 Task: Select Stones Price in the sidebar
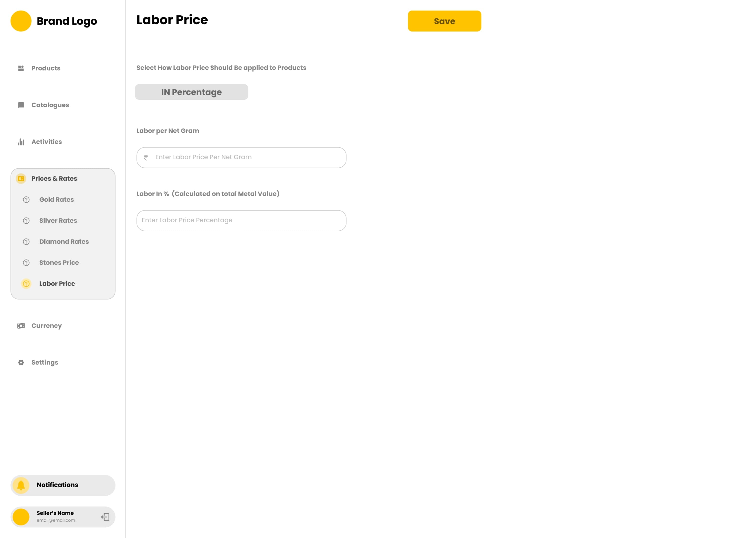[x=59, y=262]
